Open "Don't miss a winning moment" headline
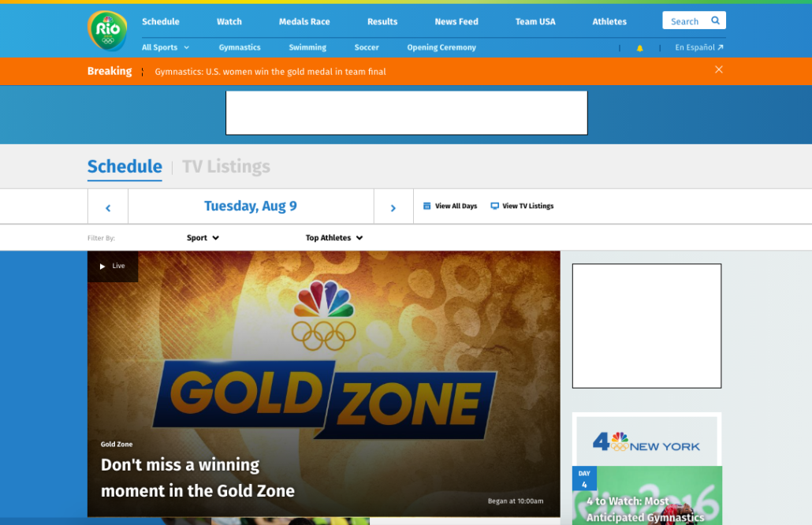This screenshot has width=812, height=525. [x=197, y=478]
